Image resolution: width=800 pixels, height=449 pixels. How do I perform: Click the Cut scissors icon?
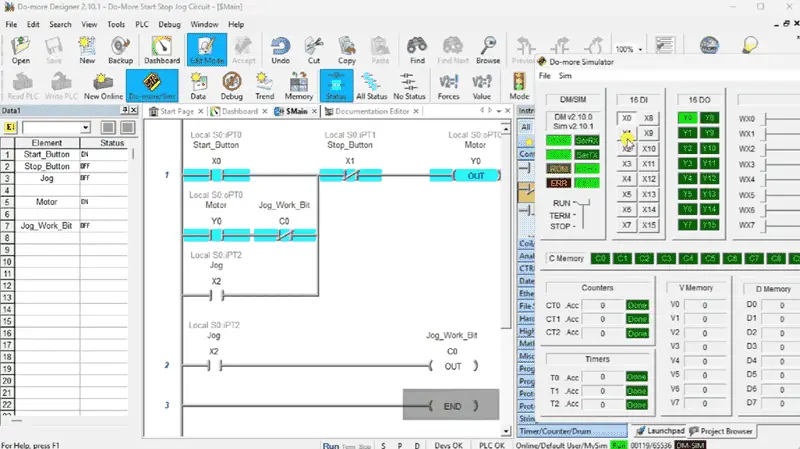pos(313,50)
